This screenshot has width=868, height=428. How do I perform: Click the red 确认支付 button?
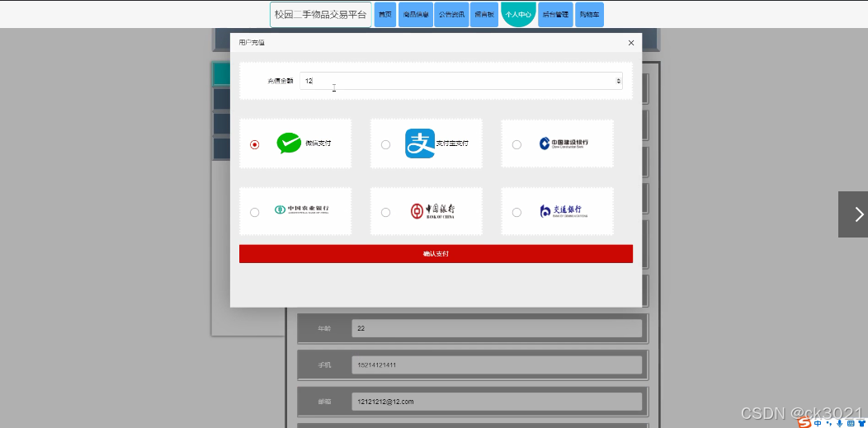436,254
